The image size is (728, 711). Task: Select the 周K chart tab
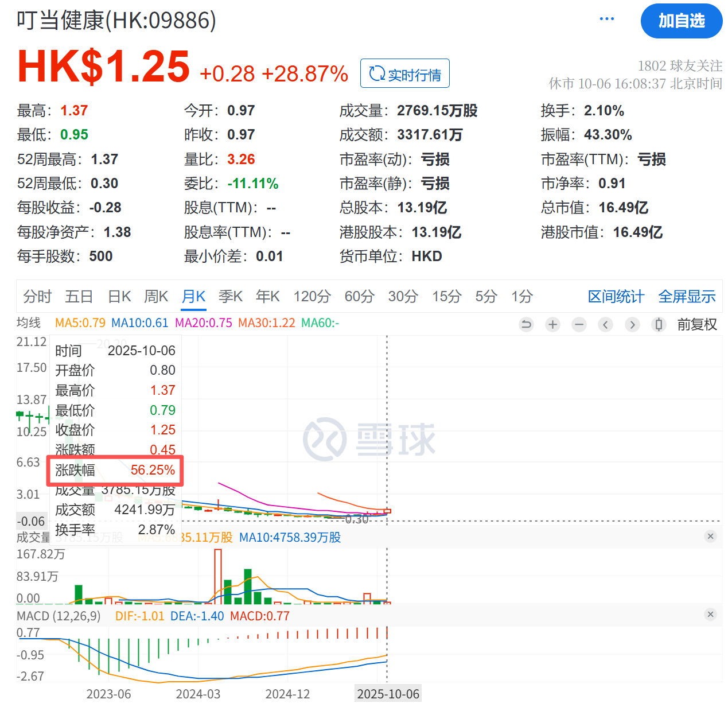[x=156, y=296]
